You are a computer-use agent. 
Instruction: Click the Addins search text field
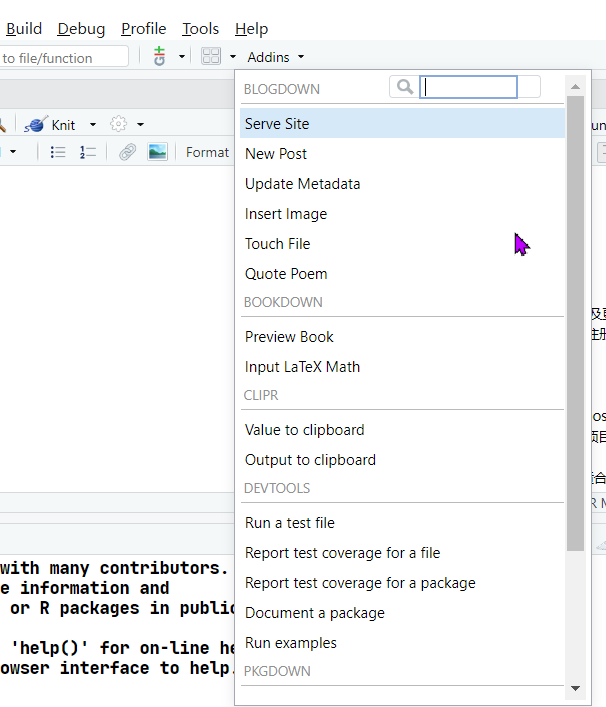click(470, 87)
